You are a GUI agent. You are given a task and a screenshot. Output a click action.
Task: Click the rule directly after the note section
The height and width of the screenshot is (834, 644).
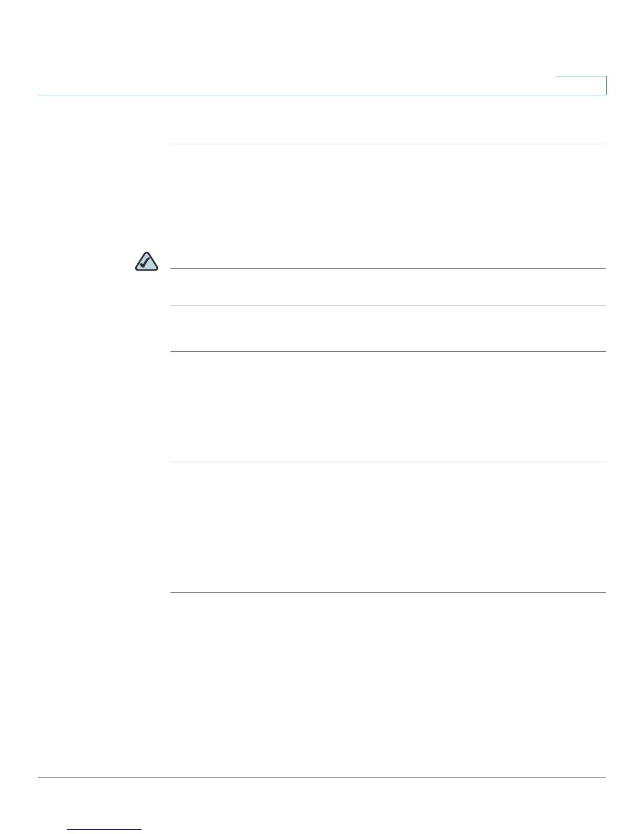coord(388,351)
